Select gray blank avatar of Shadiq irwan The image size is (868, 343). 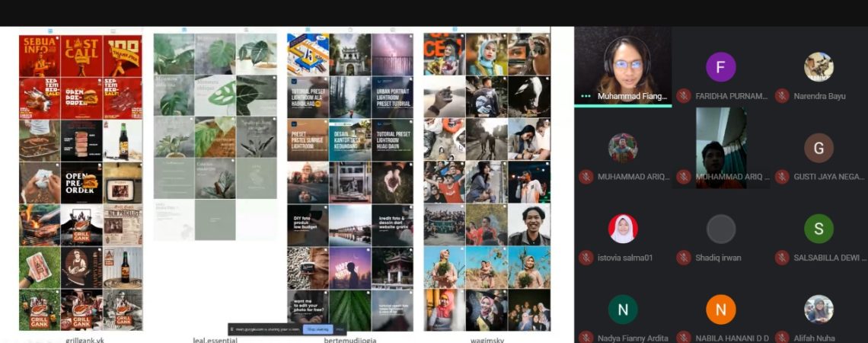click(x=721, y=229)
